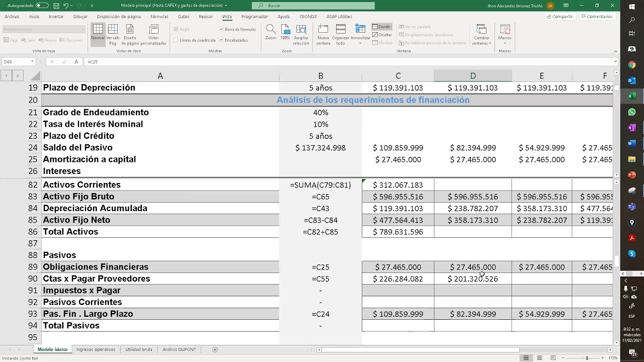Open Macros dropdown
The width and height of the screenshot is (644, 362).
tap(505, 34)
